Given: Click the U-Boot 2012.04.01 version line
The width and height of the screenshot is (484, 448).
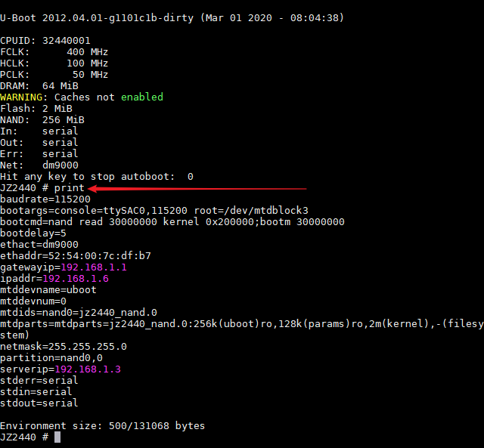Looking at the screenshot, I should coord(172,18).
